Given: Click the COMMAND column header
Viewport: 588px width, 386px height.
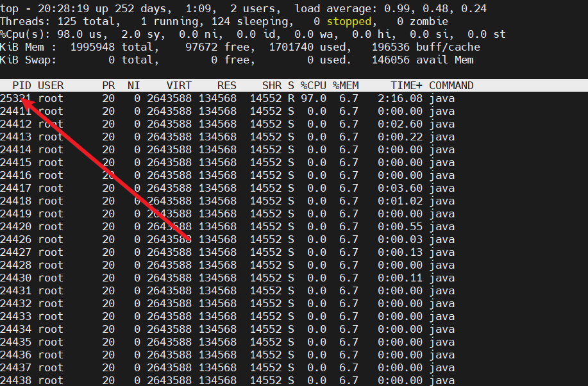Looking at the screenshot, I should (x=451, y=85).
